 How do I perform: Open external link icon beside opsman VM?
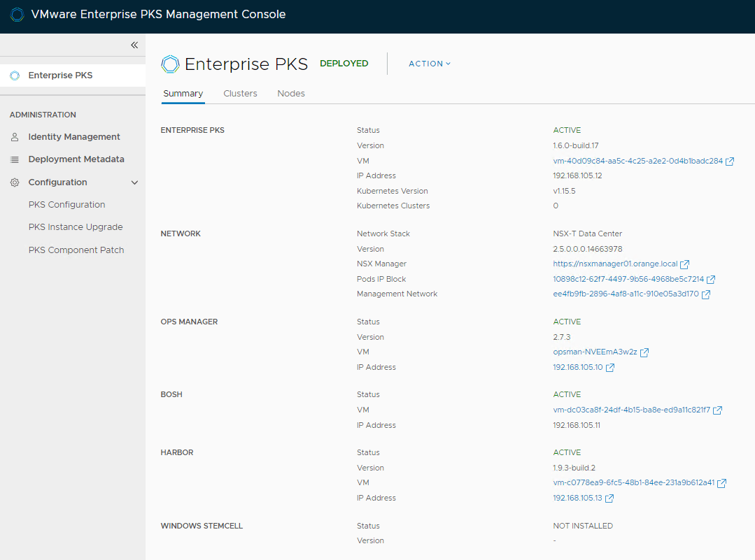point(644,352)
